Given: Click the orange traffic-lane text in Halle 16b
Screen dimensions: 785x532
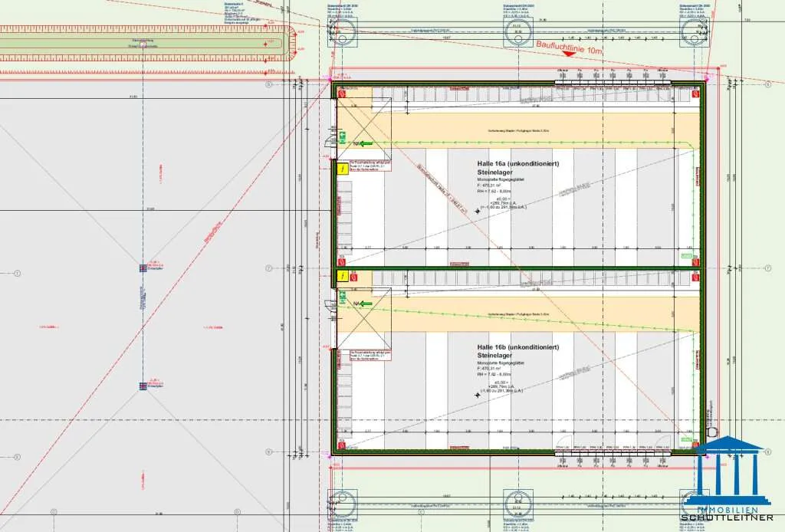Looking at the screenshot, I should click(518, 314).
